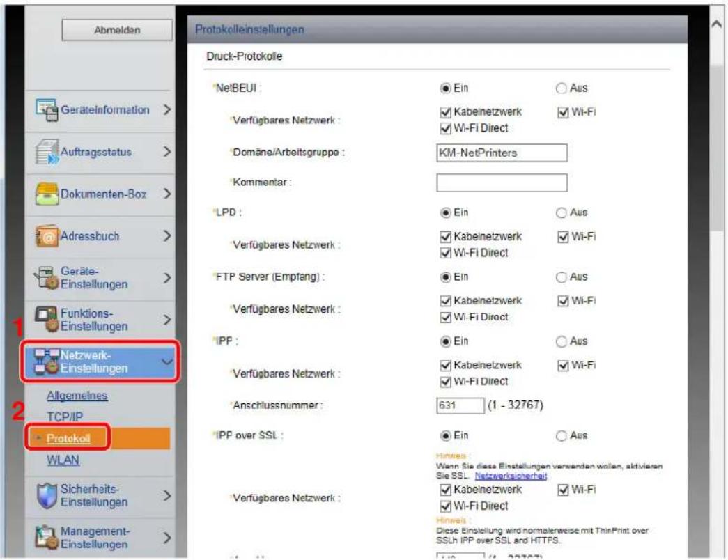Open the Allgemeines link
Image resolution: width=728 pixels, height=560 pixels.
point(77,396)
